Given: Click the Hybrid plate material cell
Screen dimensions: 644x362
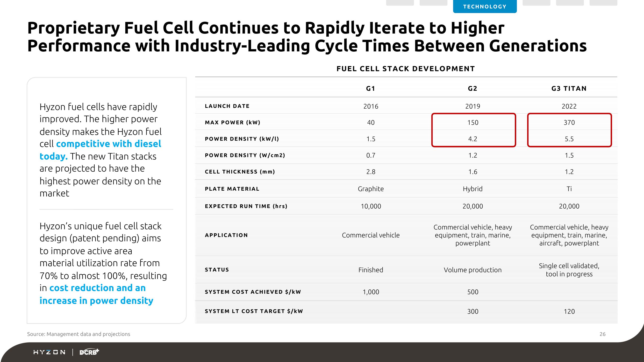Looking at the screenshot, I should 473,189.
